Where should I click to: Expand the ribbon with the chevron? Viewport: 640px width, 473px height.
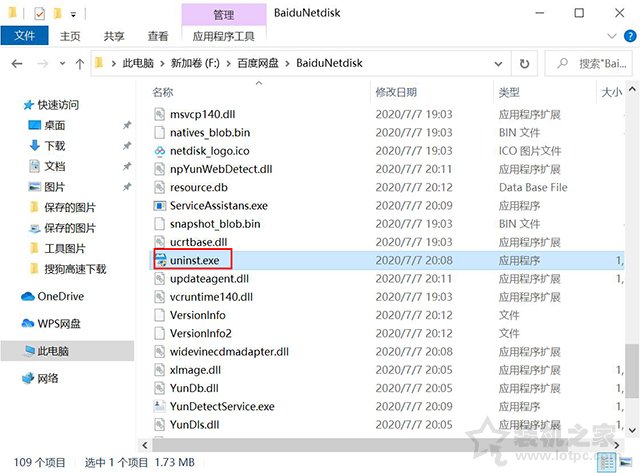[x=612, y=36]
